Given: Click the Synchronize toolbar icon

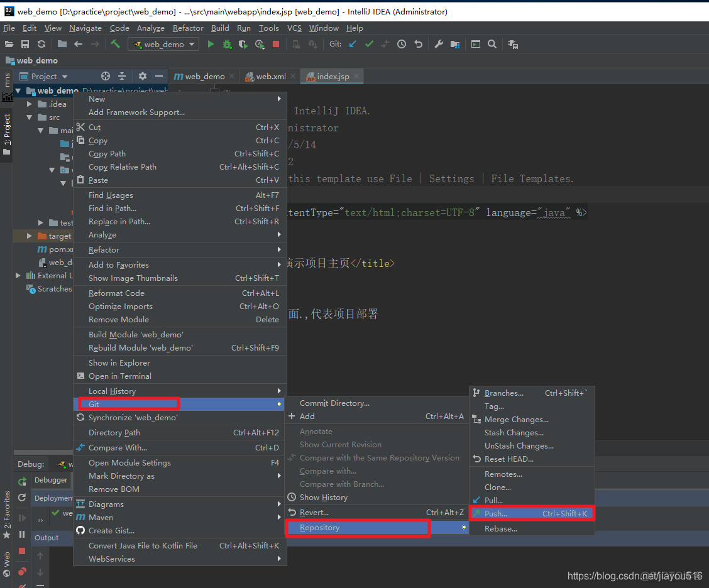Looking at the screenshot, I should point(41,45).
